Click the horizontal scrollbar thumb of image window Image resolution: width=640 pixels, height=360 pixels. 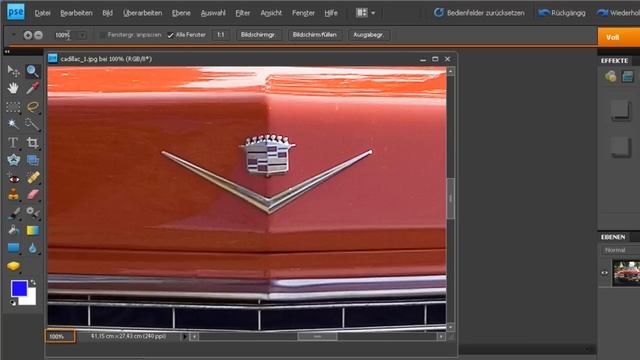(317, 337)
